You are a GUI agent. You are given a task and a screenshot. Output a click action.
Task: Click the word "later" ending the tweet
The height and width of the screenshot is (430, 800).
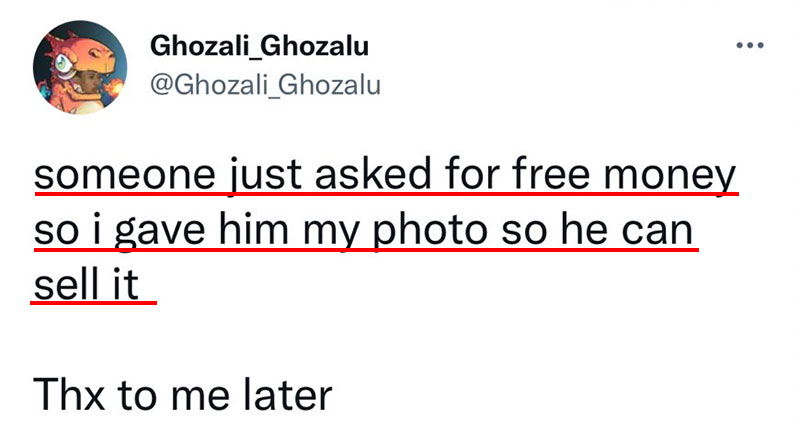tap(287, 395)
